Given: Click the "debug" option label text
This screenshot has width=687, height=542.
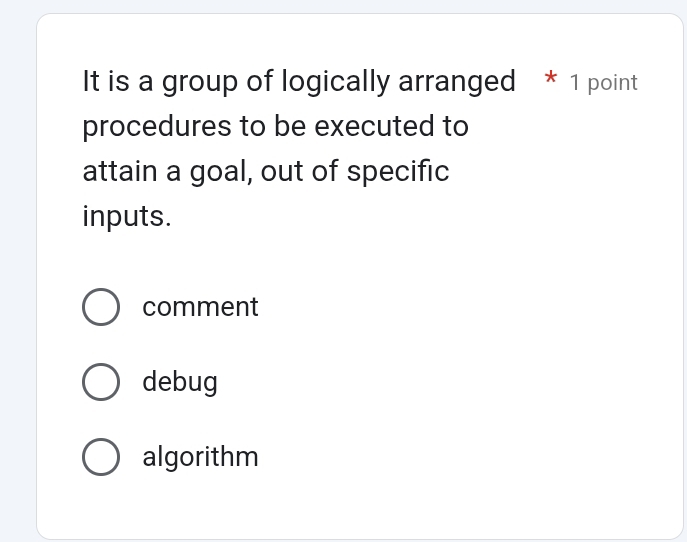Looking at the screenshot, I should (180, 382).
